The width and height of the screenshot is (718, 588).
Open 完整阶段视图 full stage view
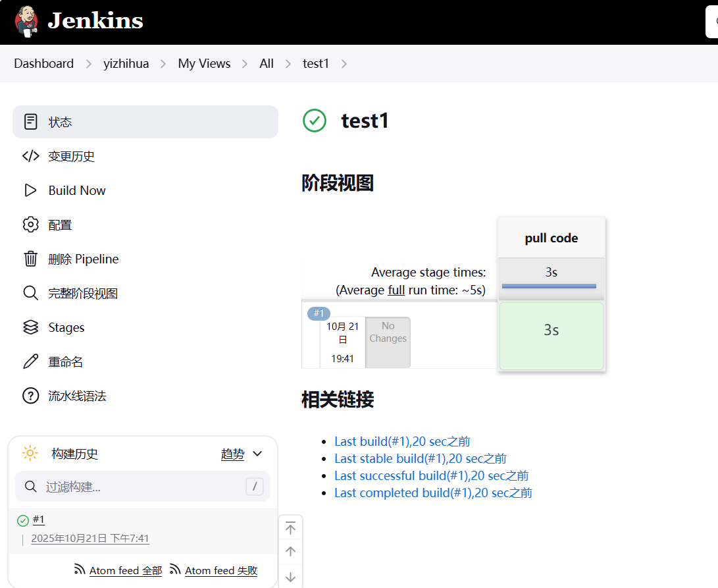[x=83, y=293]
